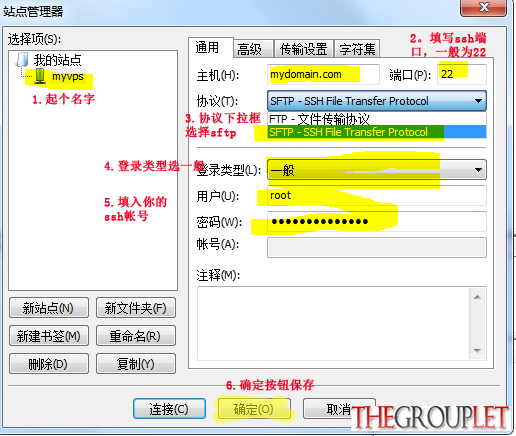
Task: Click the 取消 cancel button
Action: click(339, 409)
